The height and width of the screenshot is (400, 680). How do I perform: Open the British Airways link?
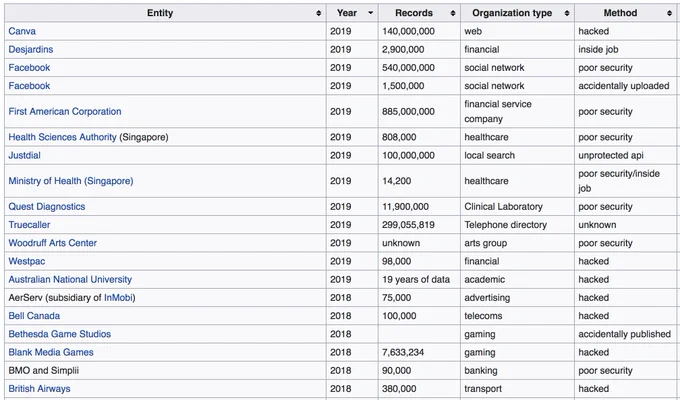(x=39, y=389)
